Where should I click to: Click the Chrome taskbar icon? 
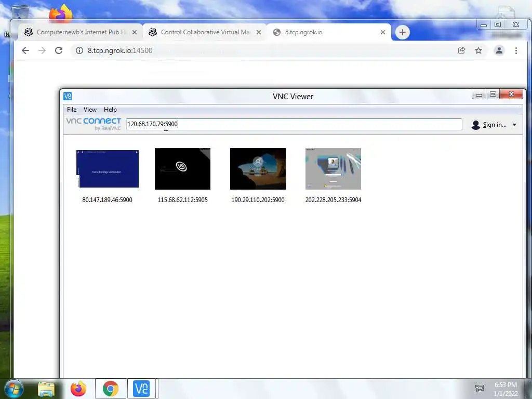point(111,389)
